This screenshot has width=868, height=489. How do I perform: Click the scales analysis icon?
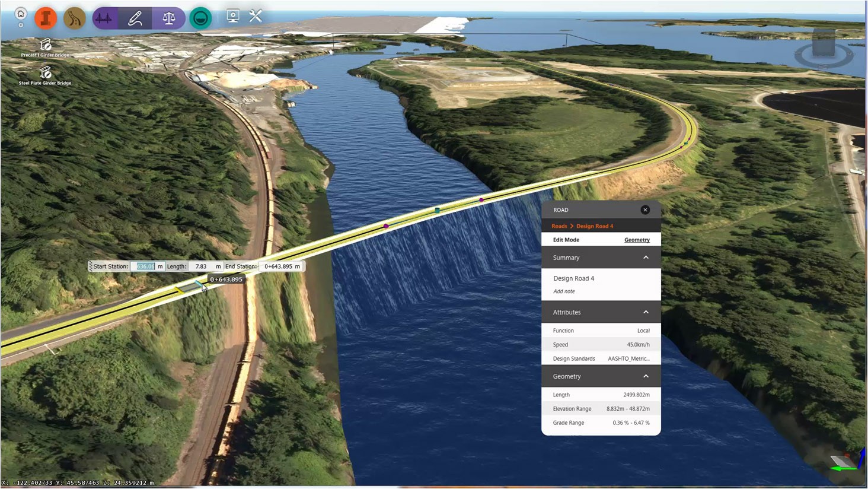[169, 18]
